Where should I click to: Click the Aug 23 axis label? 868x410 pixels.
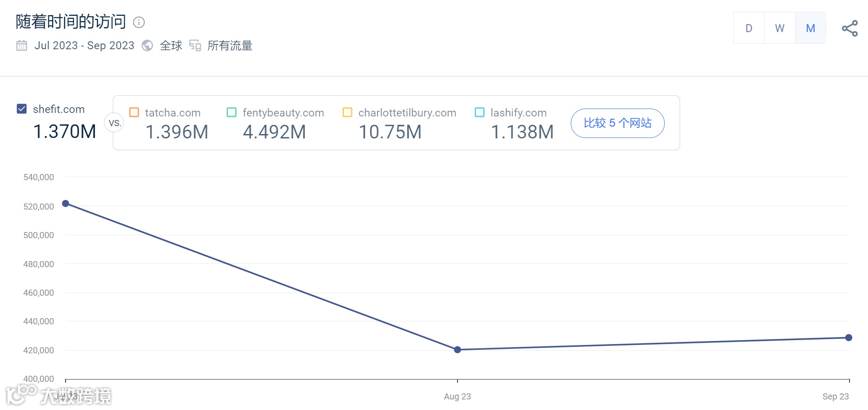point(457,396)
